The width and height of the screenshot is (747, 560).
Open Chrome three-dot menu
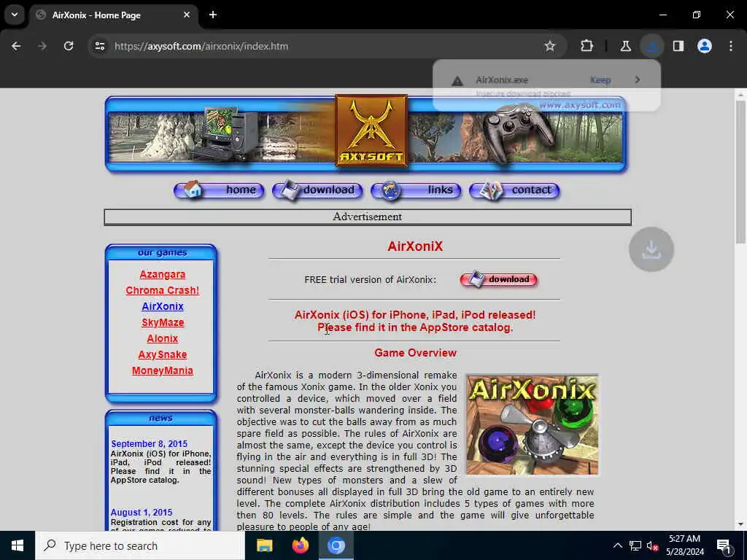coord(731,46)
